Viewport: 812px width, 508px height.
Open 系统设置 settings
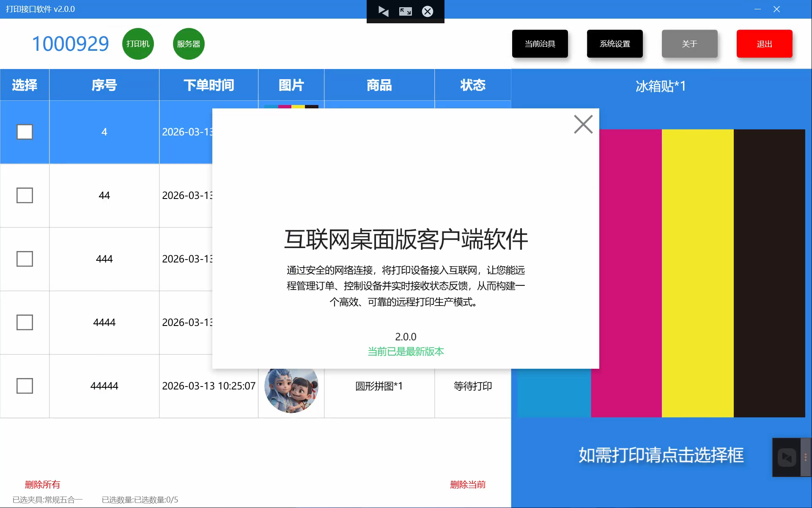point(614,44)
